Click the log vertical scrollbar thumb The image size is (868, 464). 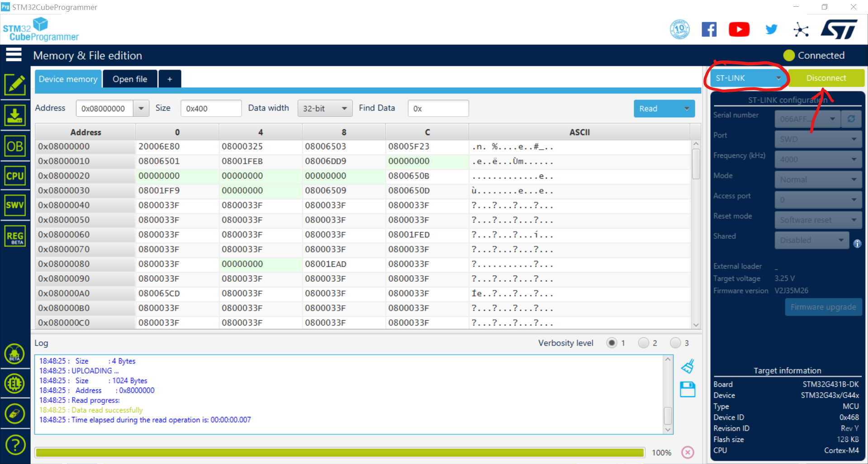(x=668, y=416)
